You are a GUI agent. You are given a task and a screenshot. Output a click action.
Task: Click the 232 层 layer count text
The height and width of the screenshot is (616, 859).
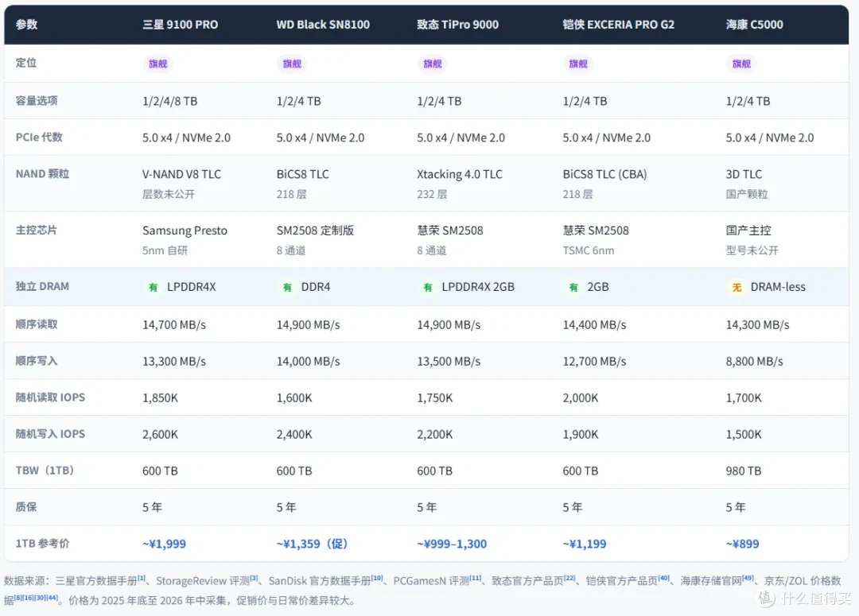click(432, 195)
